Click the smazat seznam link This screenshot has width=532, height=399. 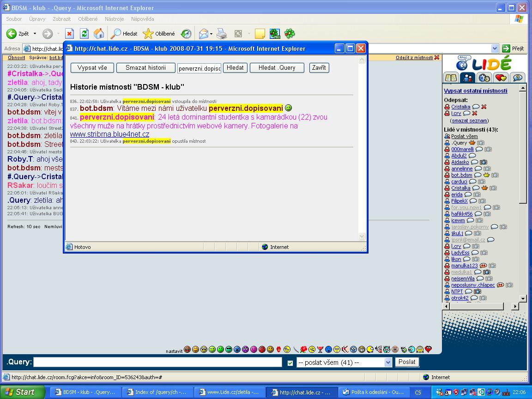(470, 121)
